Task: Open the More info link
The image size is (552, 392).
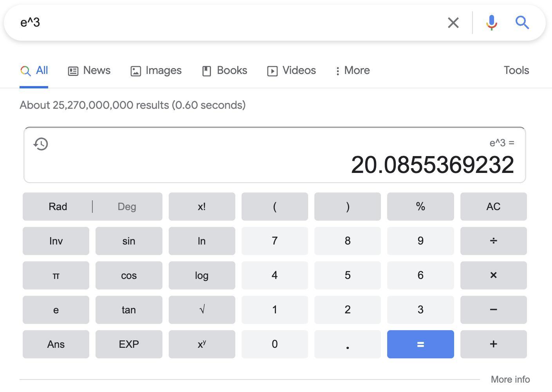Action: pos(510,379)
